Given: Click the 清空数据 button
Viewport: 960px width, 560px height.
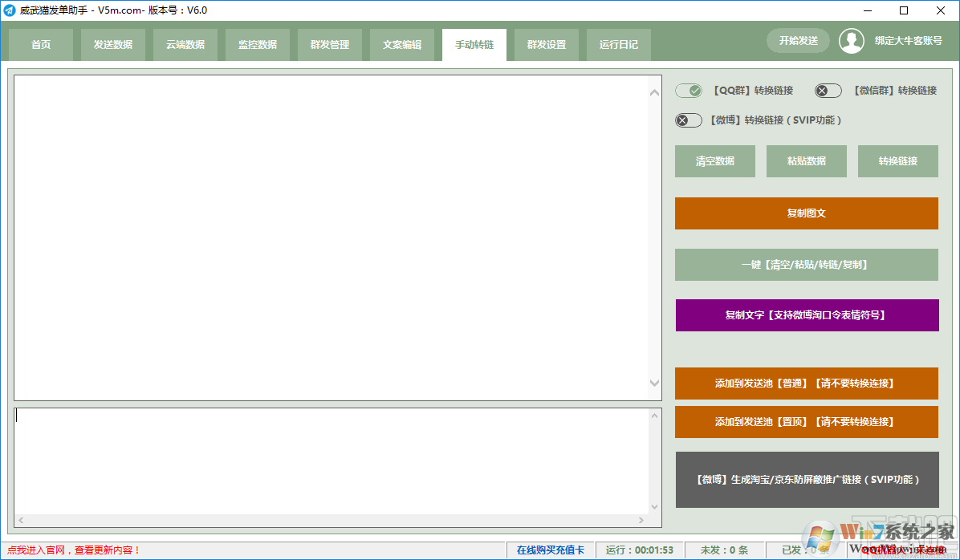Looking at the screenshot, I should coord(714,161).
